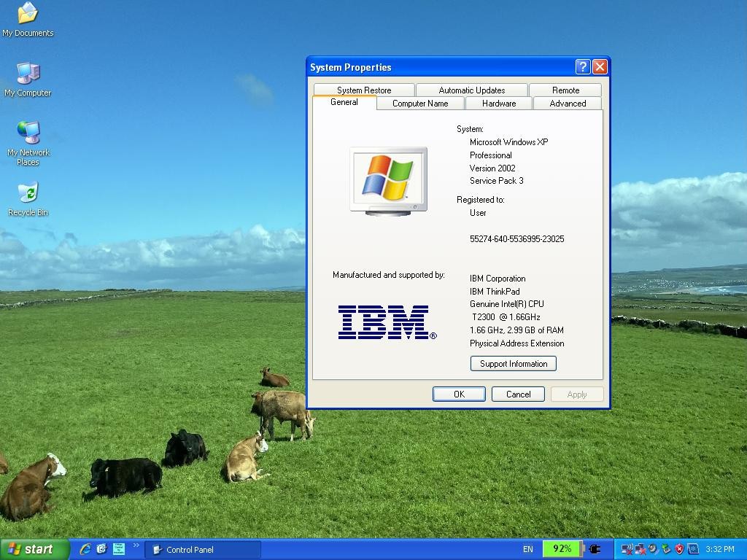Click the Cancel button
The image size is (747, 560).
518,394
